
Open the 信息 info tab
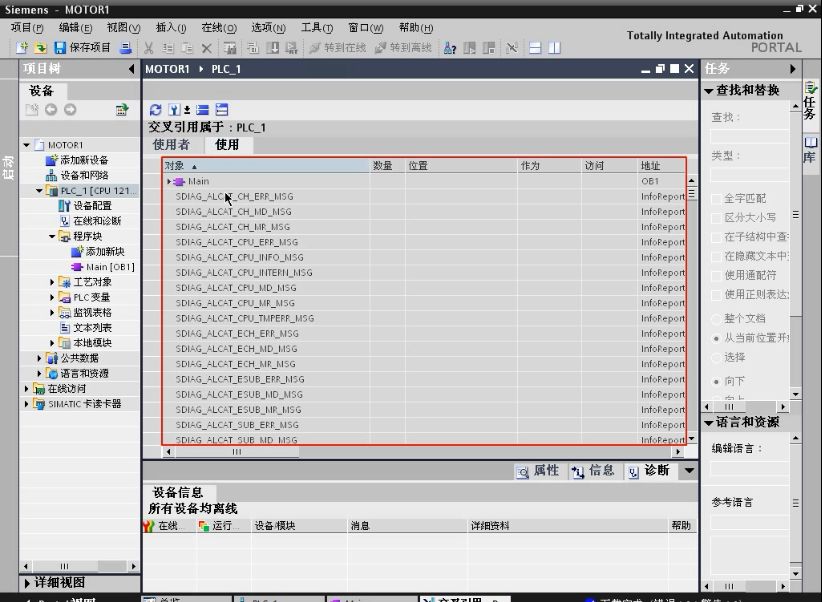coord(593,471)
